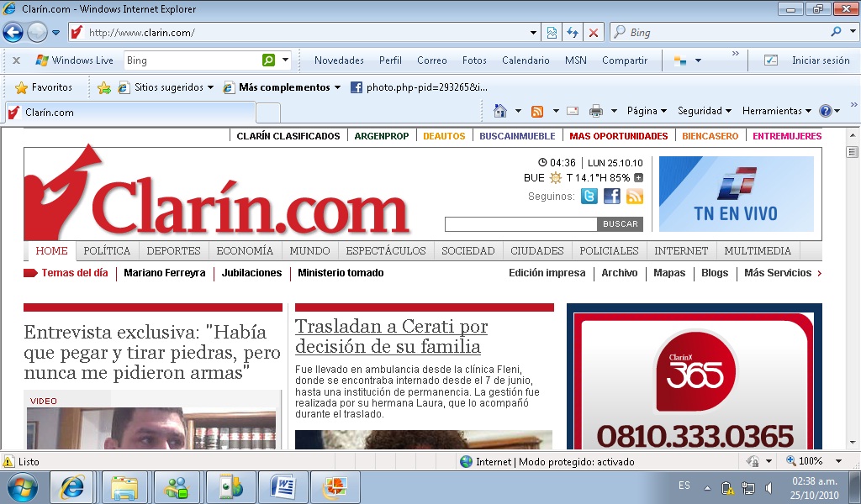Screen dimensions: 861x504
Task: Open recent pages dropdown arrow
Action: coord(55,33)
